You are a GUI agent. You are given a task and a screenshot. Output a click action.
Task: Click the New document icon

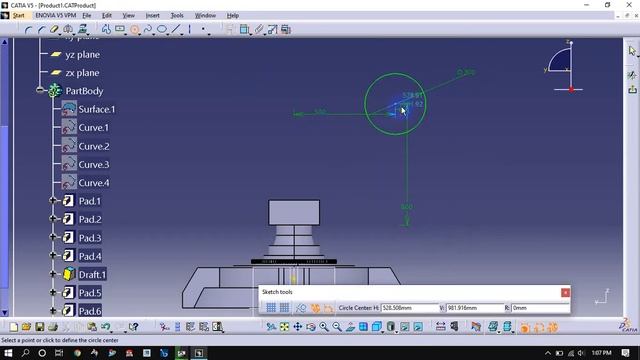click(13, 327)
